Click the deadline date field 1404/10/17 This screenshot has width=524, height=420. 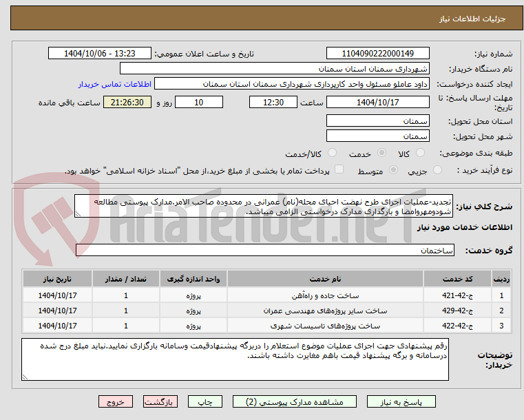click(x=377, y=102)
